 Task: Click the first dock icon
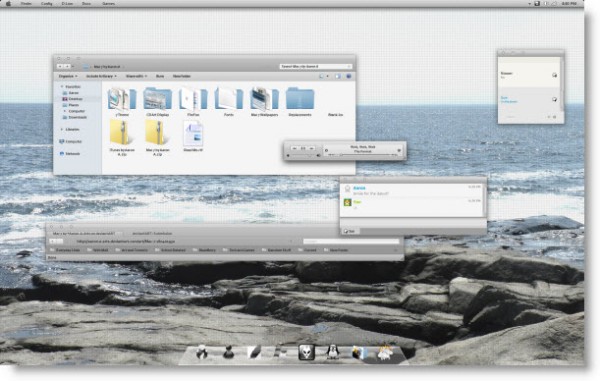[x=202, y=352]
